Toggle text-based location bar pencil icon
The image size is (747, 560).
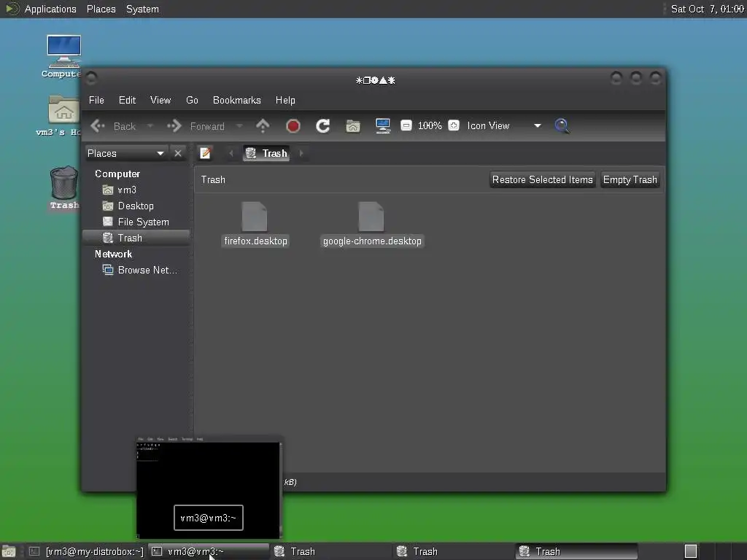(205, 153)
